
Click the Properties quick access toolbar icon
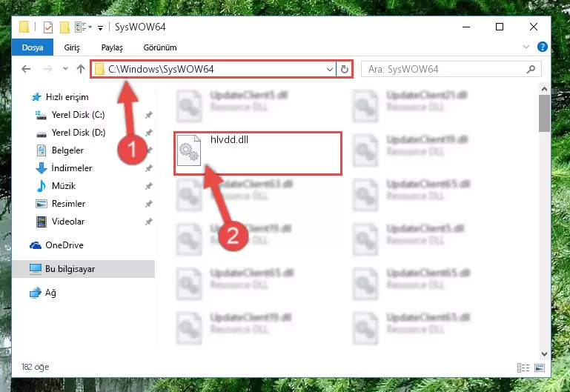pyautogui.click(x=48, y=27)
